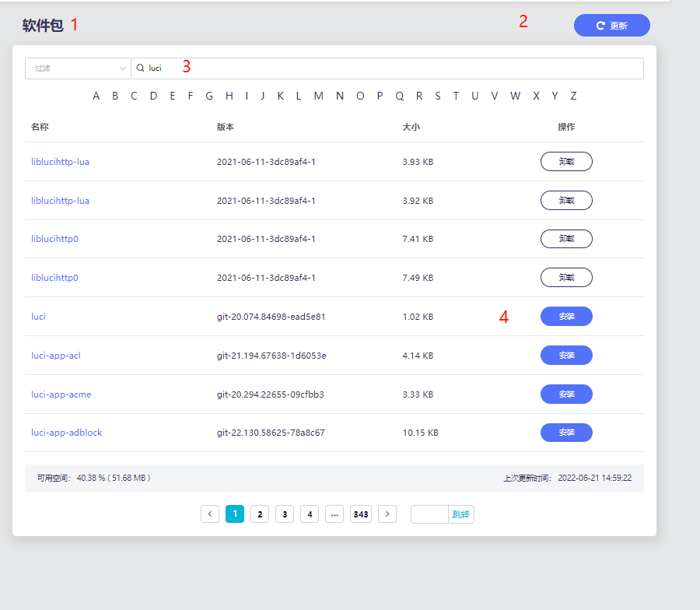Screen dimensions: 700x610
Task: Focus the luci search input field
Action: (x=389, y=68)
